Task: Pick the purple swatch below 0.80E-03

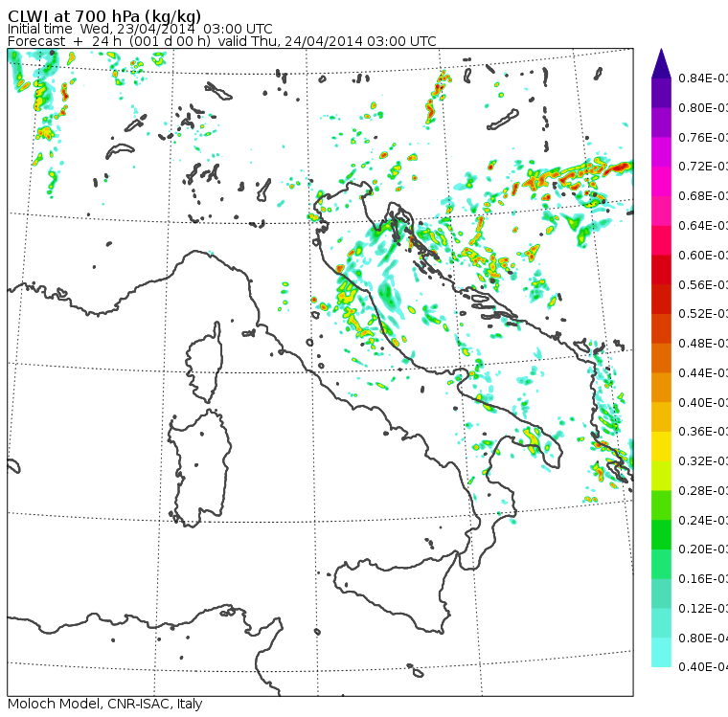Action: 661,123
